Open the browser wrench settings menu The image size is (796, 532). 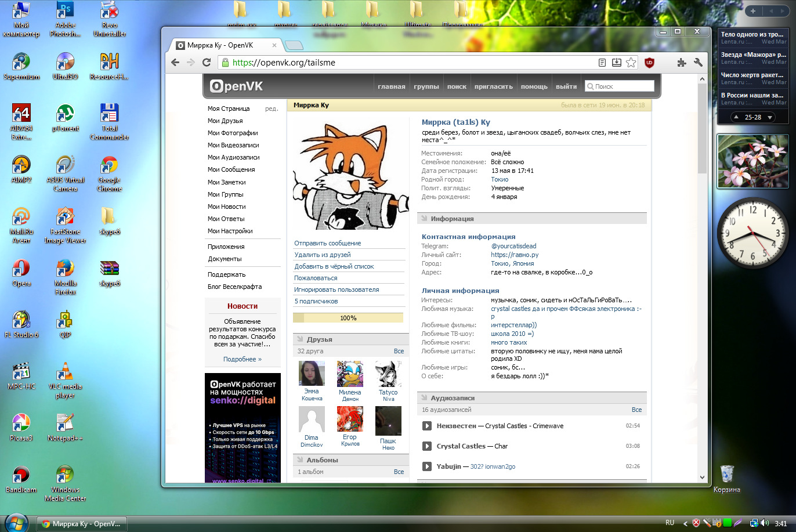698,63
